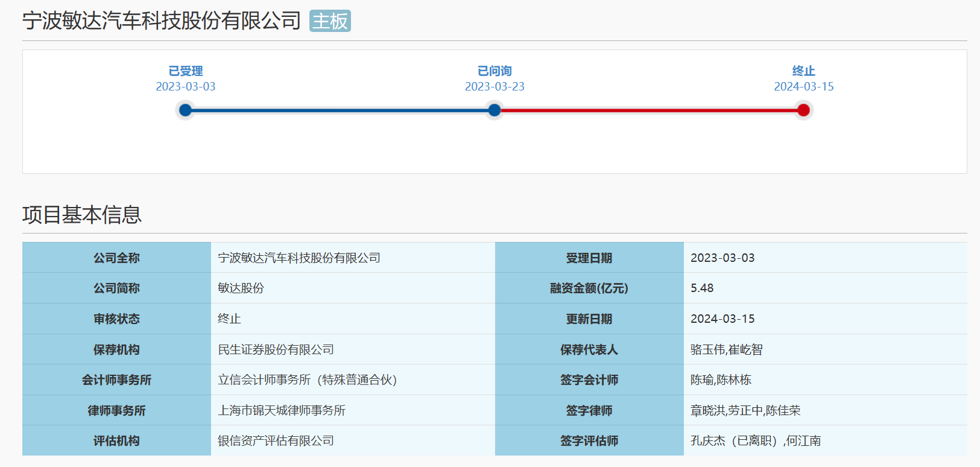Select 立信会计师事务所 accounting firm cell
This screenshot has height=467, width=980.
[307, 380]
